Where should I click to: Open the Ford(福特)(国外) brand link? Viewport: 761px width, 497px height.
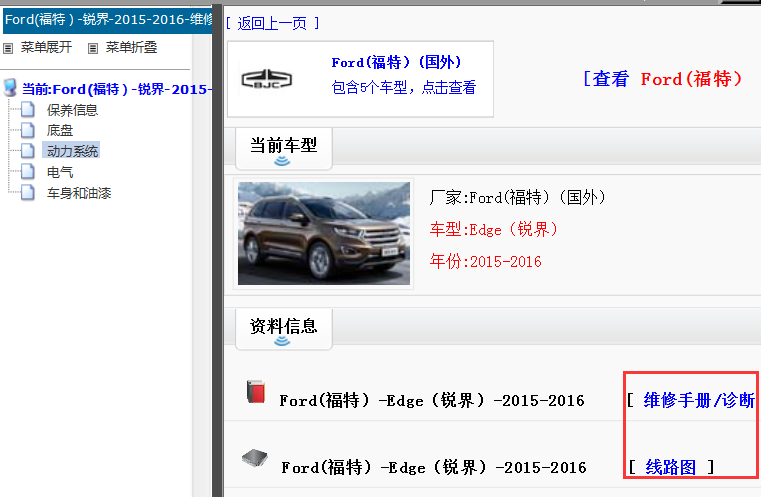396,63
